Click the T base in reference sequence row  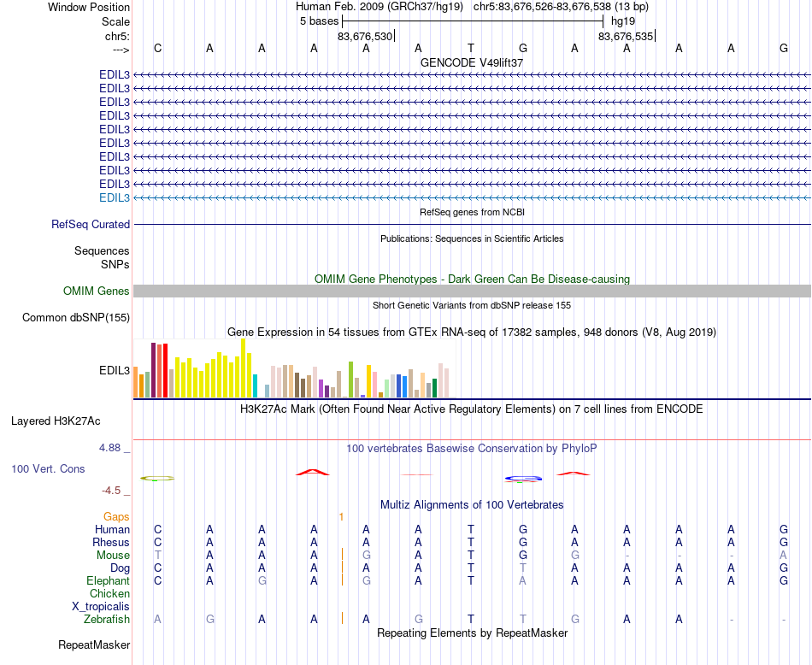(471, 48)
